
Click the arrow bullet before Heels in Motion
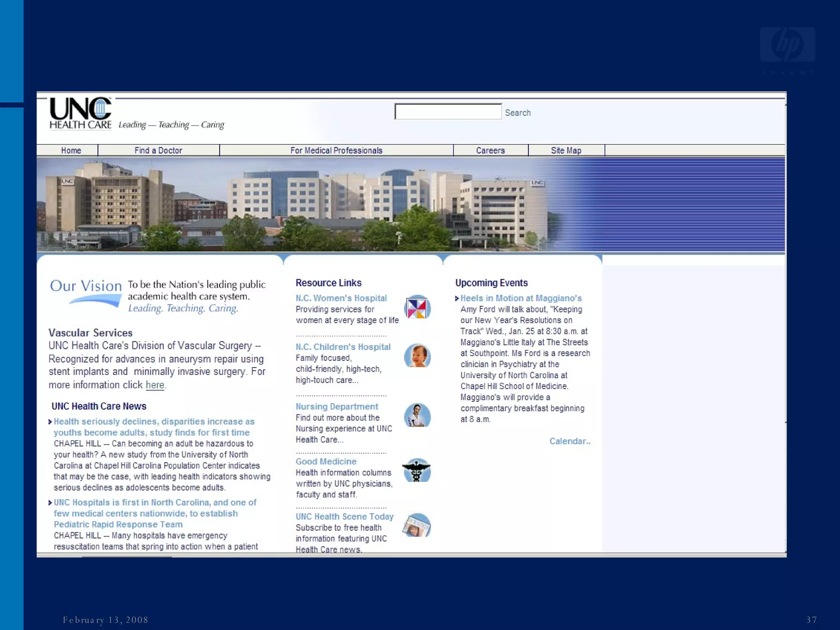click(457, 299)
